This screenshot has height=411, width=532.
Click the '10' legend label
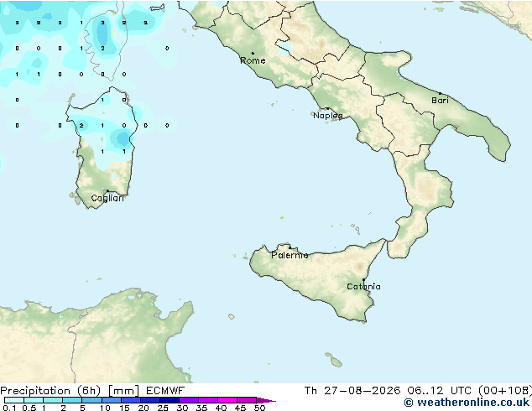[x=105, y=408]
